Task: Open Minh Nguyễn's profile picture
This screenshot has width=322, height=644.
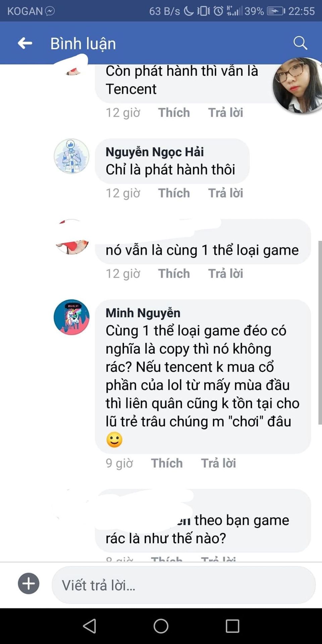Action: [x=71, y=317]
